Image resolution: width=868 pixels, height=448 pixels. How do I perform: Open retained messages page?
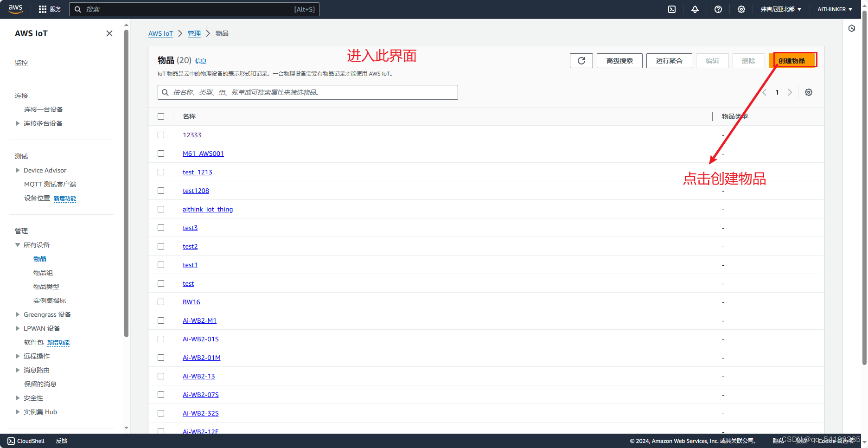pyautogui.click(x=40, y=384)
